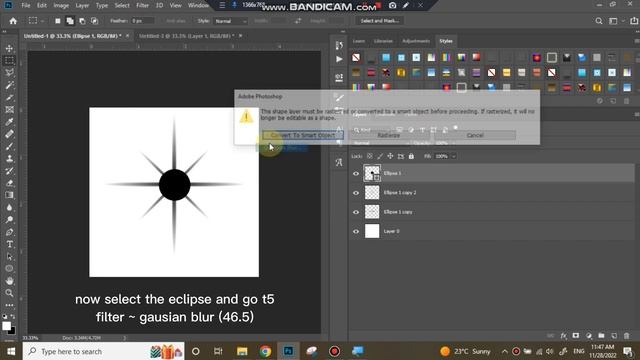Select the Lasso tool
This screenshot has height=360, width=640.
click(9, 73)
